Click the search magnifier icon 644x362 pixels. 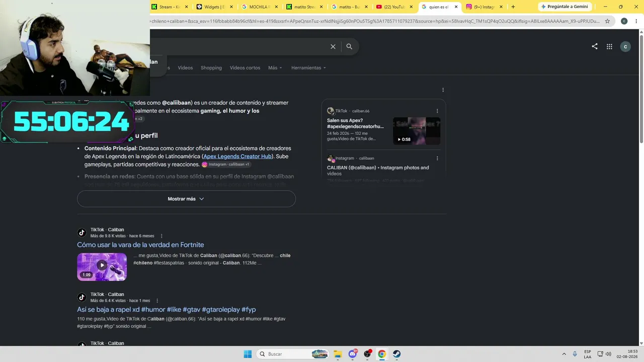click(349, 46)
